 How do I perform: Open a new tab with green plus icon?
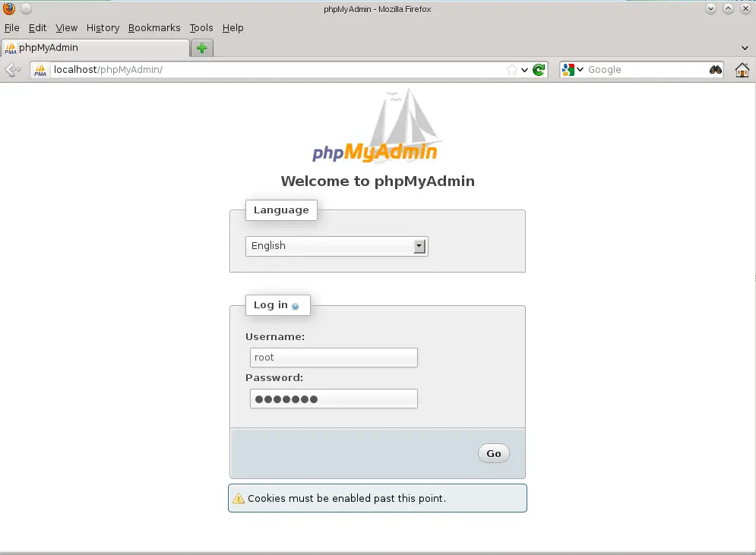pos(202,48)
